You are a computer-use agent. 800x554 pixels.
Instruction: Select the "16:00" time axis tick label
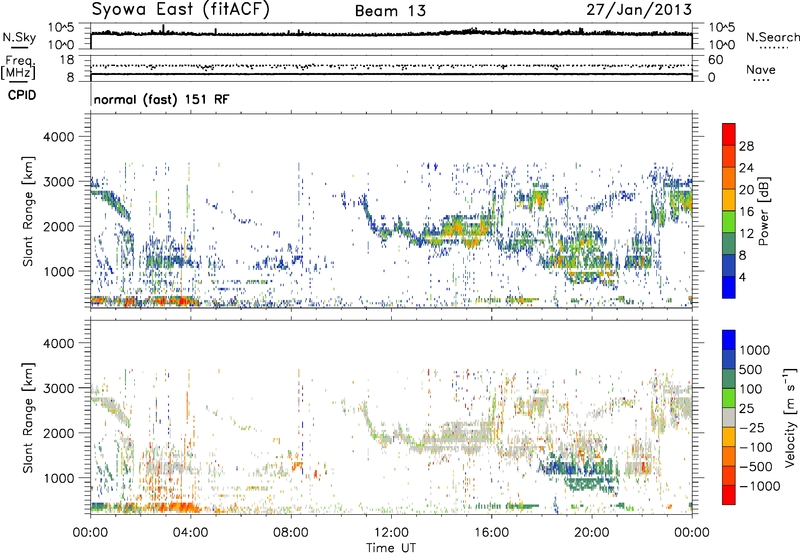point(491,533)
